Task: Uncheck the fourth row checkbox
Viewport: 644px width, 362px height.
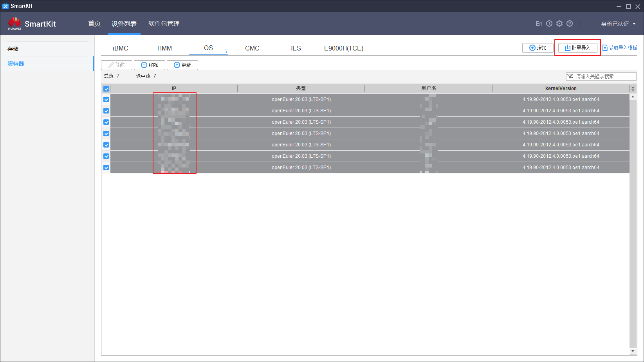Action: coord(106,133)
